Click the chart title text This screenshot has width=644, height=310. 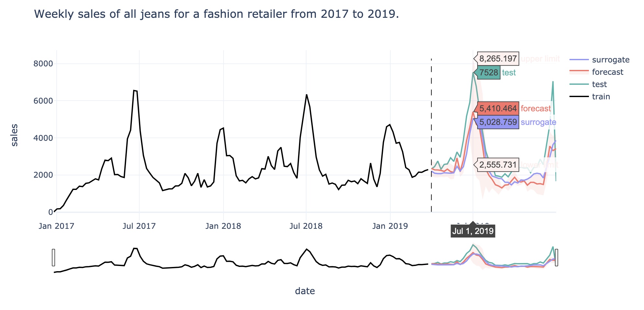[216, 14]
